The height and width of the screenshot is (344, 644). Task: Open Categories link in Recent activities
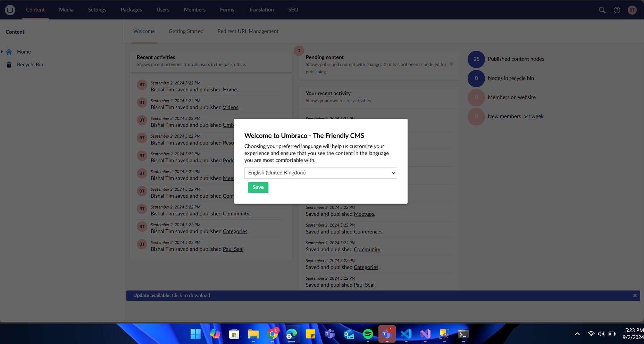pyautogui.click(x=235, y=231)
